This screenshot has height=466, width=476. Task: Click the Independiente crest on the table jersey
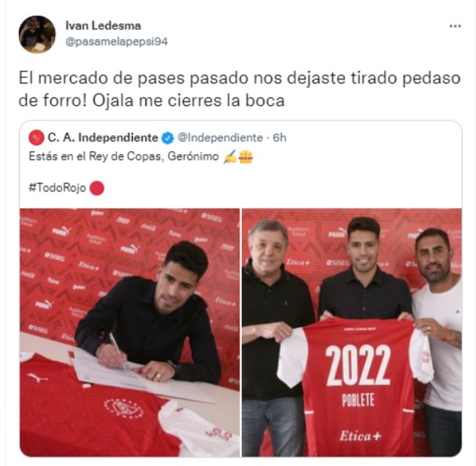point(123,409)
